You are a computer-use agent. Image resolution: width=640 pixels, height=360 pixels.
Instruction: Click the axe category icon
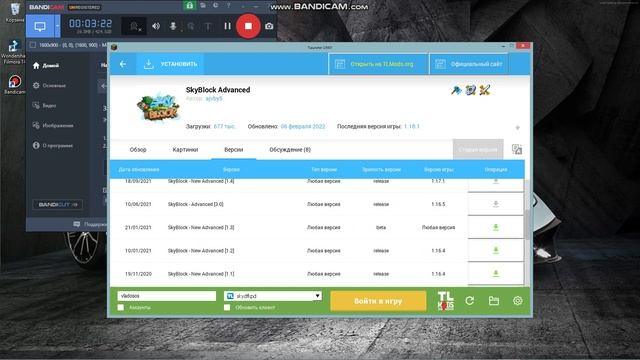click(456, 90)
